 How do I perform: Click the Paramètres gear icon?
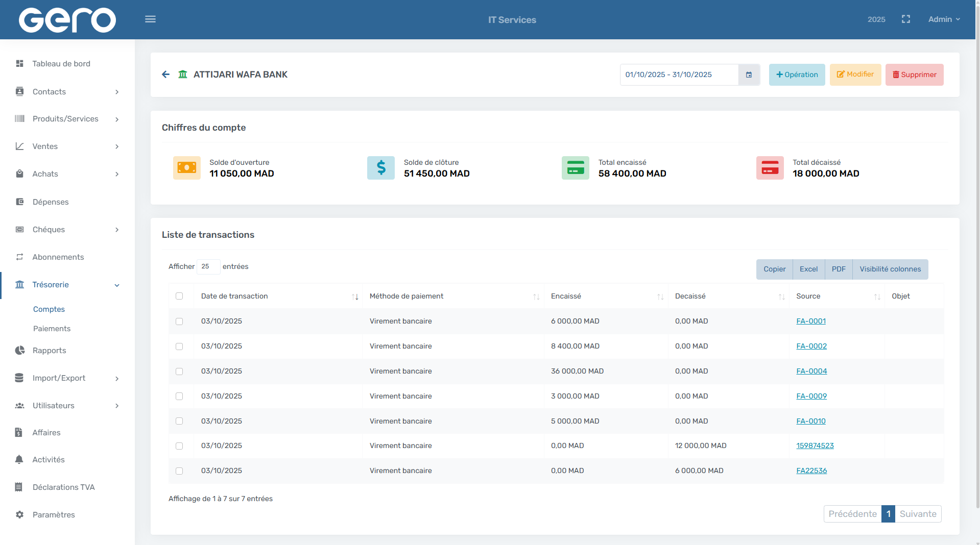tap(20, 514)
